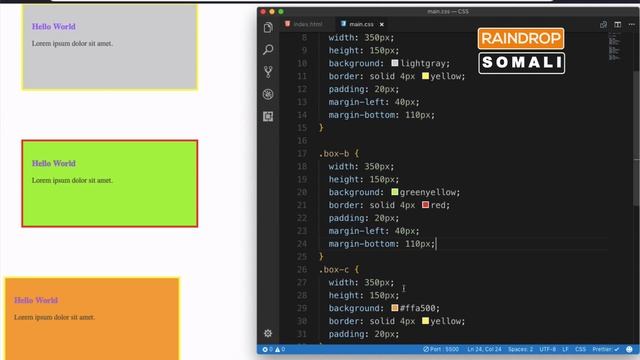This screenshot has width=640, height=360.
Task: Click Hello World heading in the gray box
Action: pos(53,27)
